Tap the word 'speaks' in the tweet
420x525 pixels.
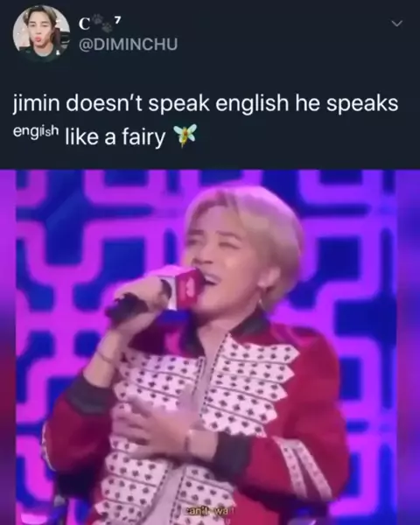(361, 104)
